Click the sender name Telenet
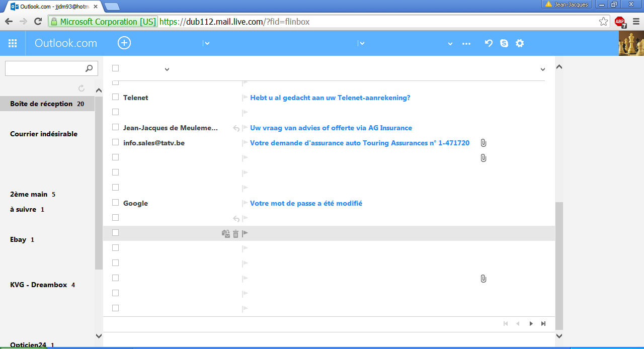The height and width of the screenshot is (349, 644). (x=136, y=98)
